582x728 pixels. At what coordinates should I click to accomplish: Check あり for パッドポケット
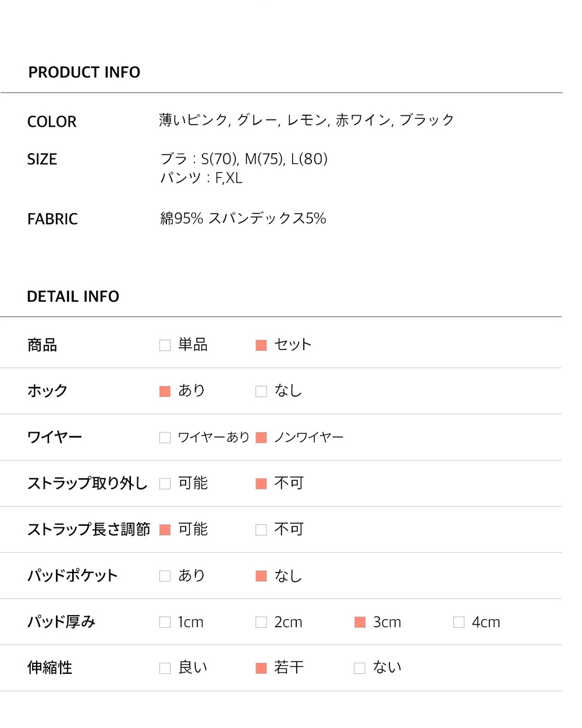point(165,576)
